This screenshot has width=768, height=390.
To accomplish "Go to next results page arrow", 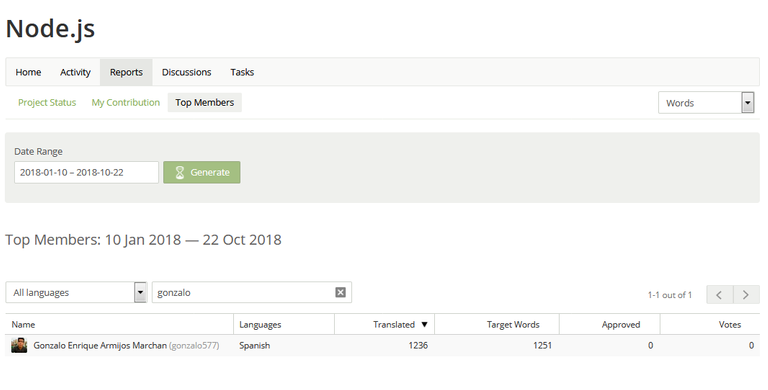I will 746,295.
